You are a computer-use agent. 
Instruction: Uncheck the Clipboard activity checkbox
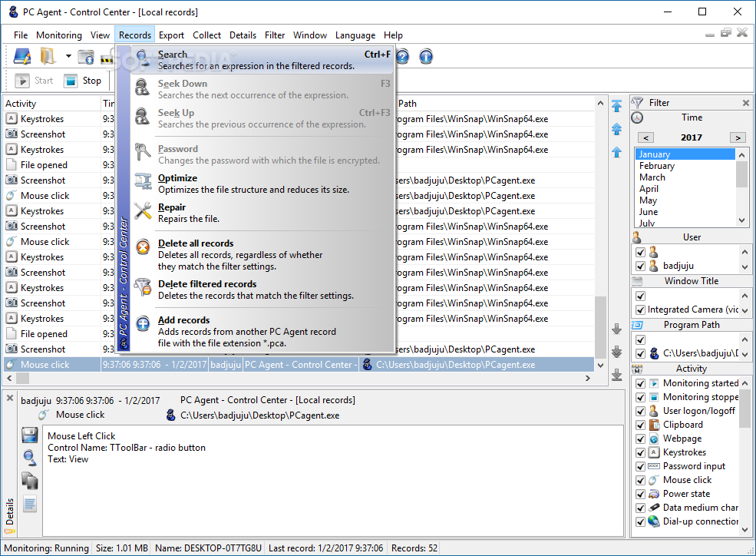point(640,425)
